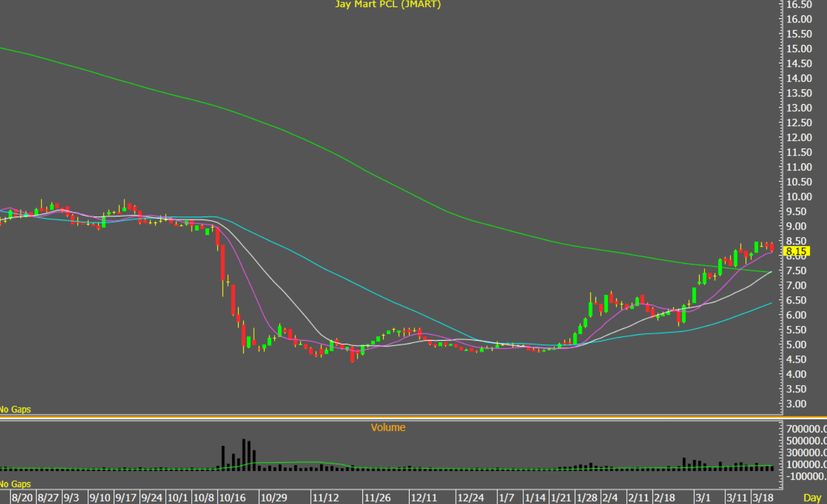Click the Volume pane title
The height and width of the screenshot is (504, 827).
(388, 427)
